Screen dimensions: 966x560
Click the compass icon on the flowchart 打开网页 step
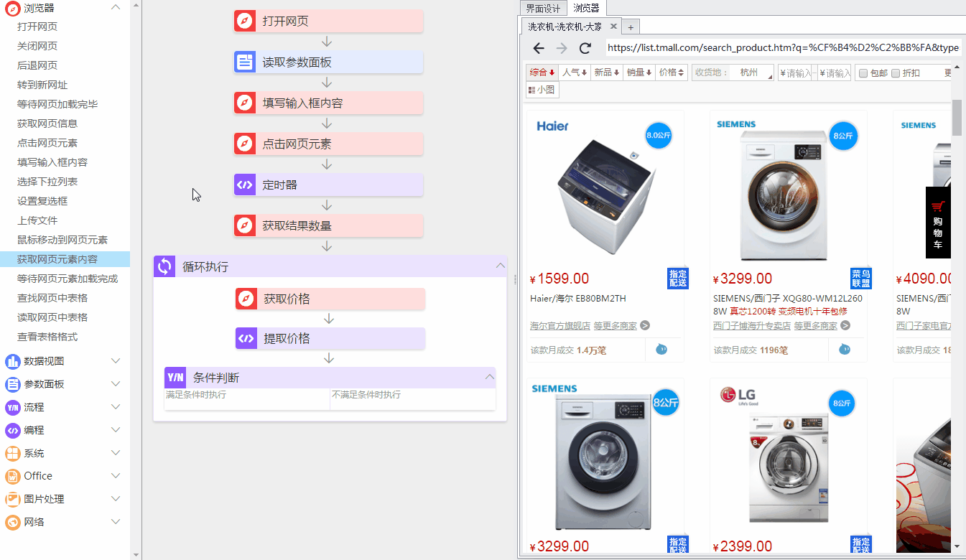point(245,21)
